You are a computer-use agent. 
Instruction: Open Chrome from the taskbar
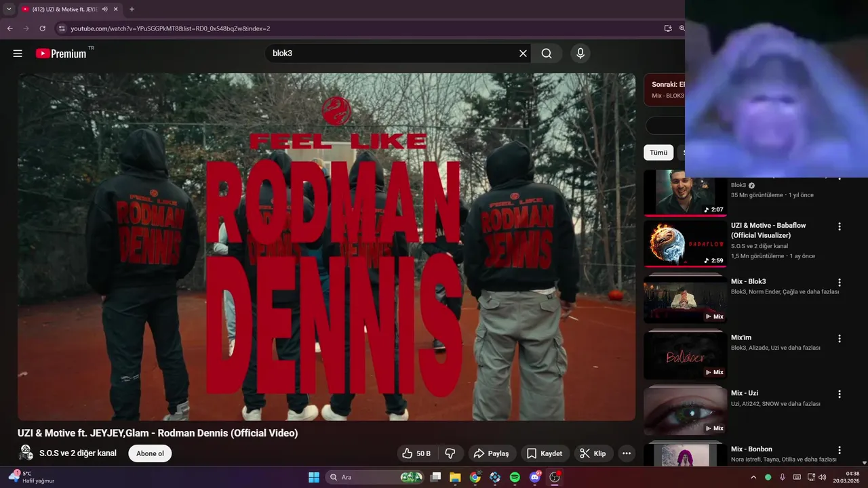pyautogui.click(x=475, y=477)
